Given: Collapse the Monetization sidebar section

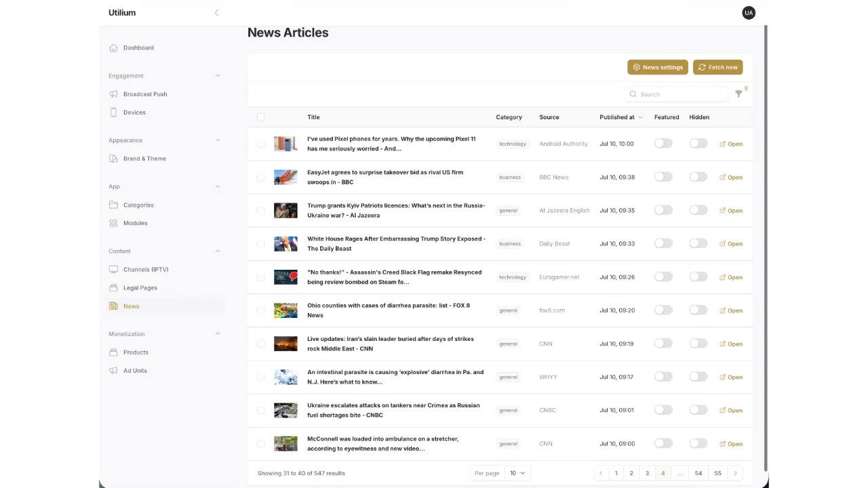Looking at the screenshot, I should [x=218, y=334].
